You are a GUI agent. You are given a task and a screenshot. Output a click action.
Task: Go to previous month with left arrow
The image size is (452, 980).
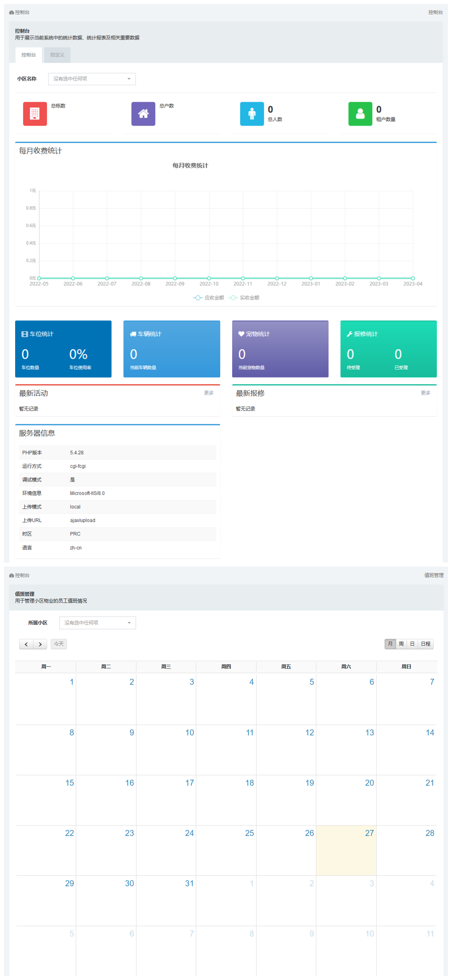(x=26, y=644)
